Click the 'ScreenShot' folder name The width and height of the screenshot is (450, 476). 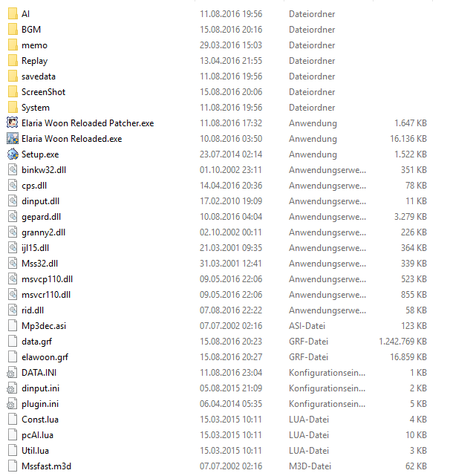pos(43,91)
